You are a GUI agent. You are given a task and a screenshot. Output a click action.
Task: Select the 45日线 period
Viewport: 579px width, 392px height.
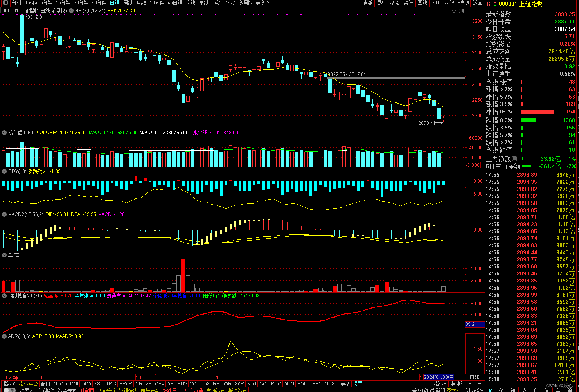pyautogui.click(x=175, y=3)
